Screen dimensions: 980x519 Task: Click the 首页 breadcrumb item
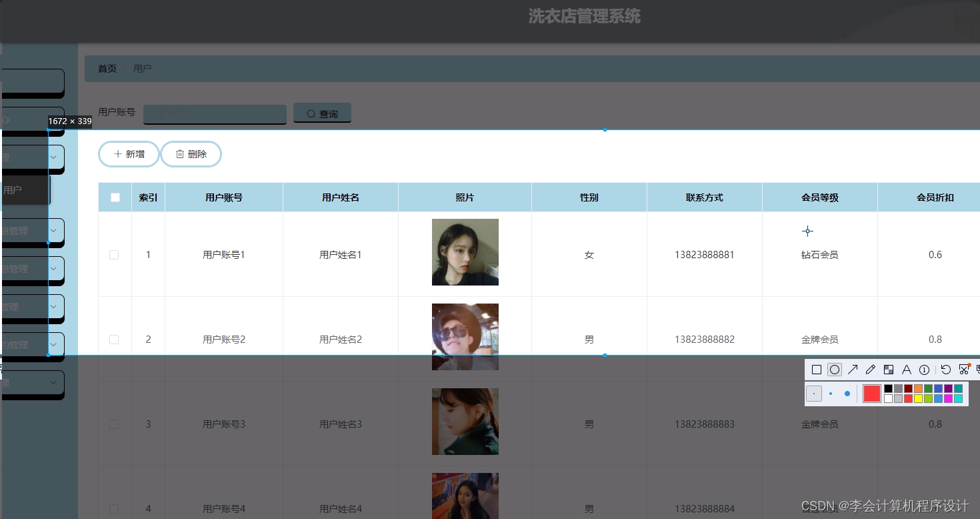(x=107, y=68)
